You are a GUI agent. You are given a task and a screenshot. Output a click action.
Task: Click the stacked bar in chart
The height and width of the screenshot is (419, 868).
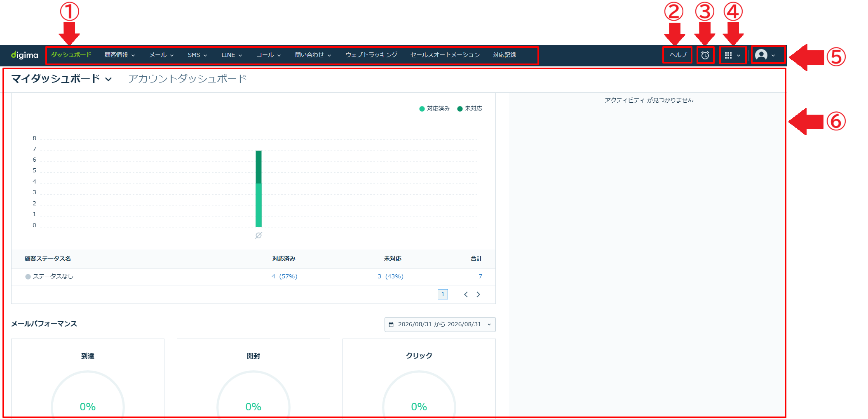258,189
